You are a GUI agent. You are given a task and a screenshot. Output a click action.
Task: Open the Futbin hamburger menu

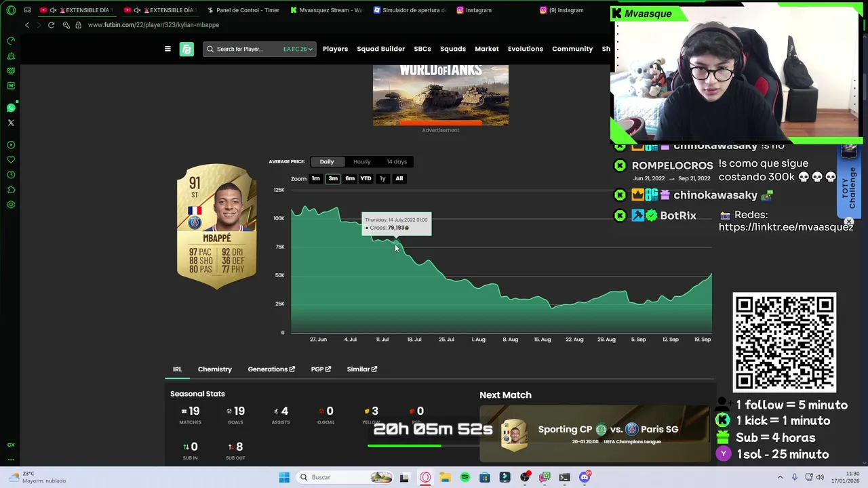[167, 49]
